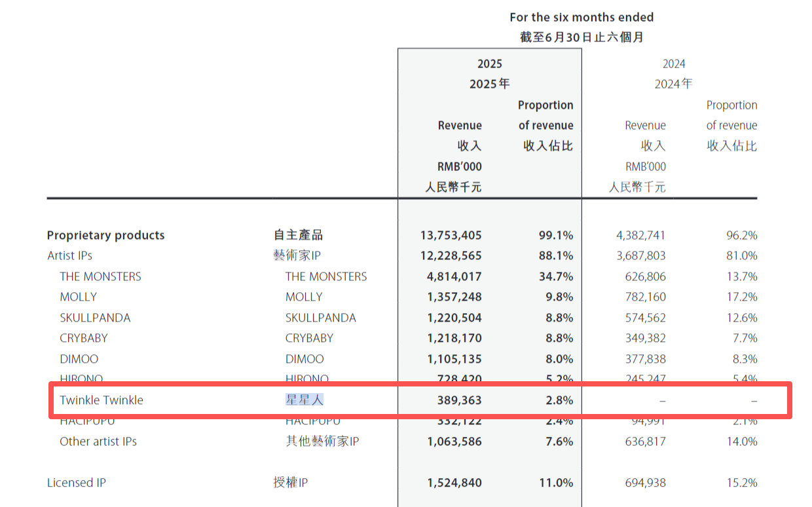812x507 pixels.
Task: Click the 'For the six months ended' heading
Action: coord(581,17)
